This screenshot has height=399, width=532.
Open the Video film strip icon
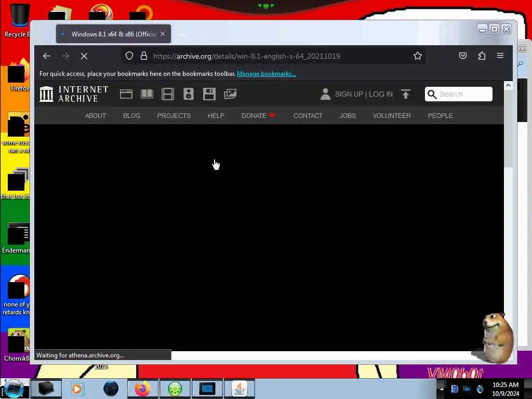[168, 94]
